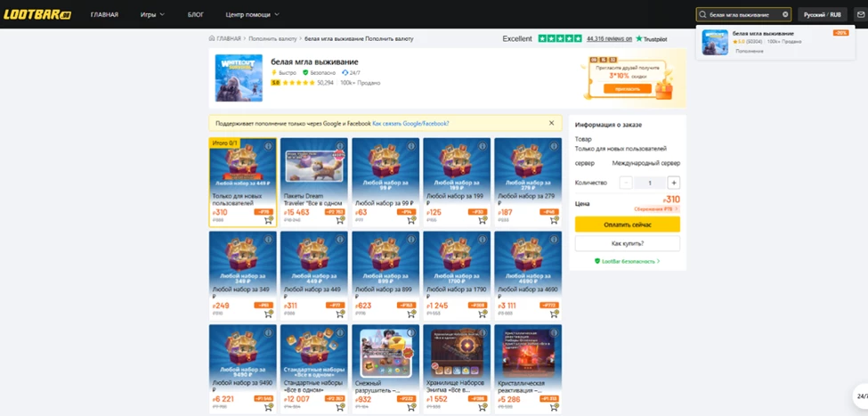
Task: Add 'Любой набор за 99 ₽' to cart
Action: point(412,219)
